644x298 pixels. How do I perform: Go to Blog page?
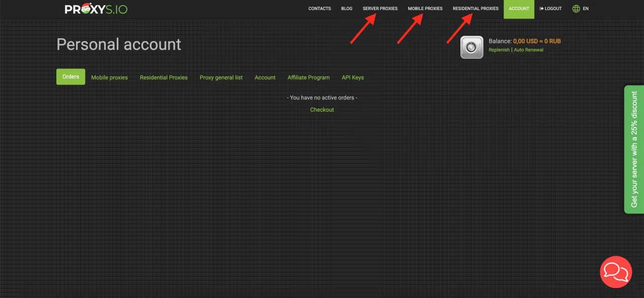point(347,9)
